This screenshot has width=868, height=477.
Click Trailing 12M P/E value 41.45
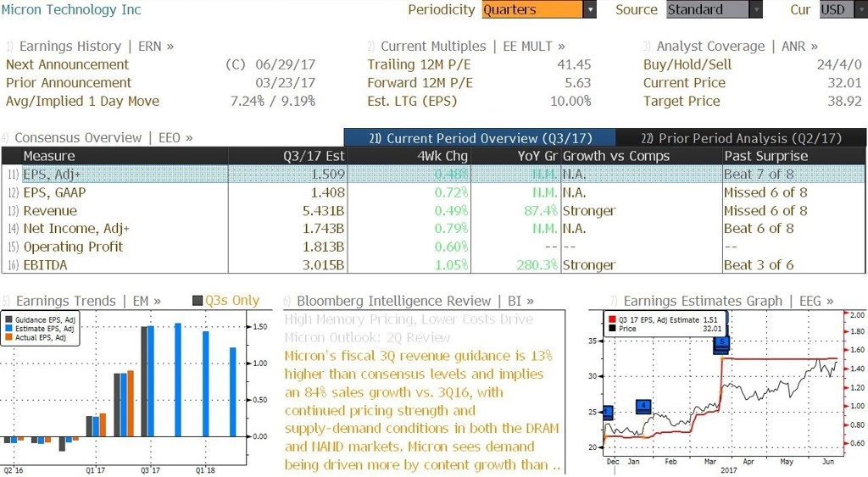(x=574, y=64)
